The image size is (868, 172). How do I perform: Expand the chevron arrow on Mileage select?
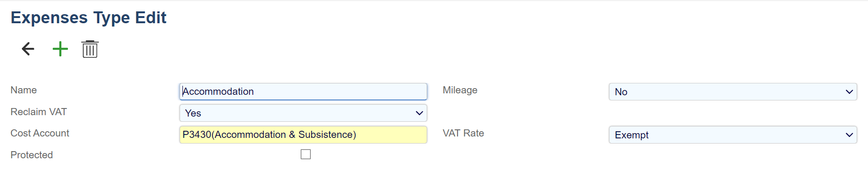[849, 92]
